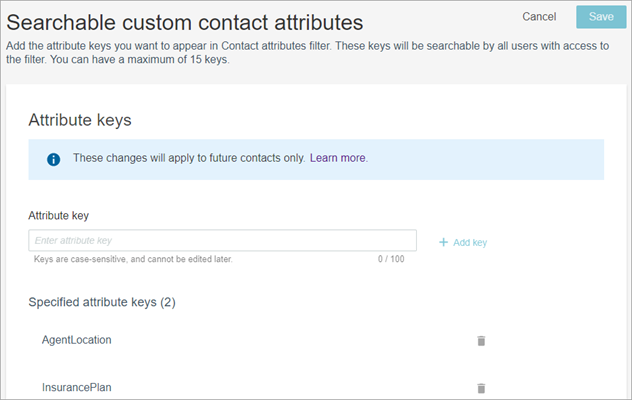This screenshot has height=400, width=632.
Task: Click the info icon in the blue banner
Action: [54, 159]
